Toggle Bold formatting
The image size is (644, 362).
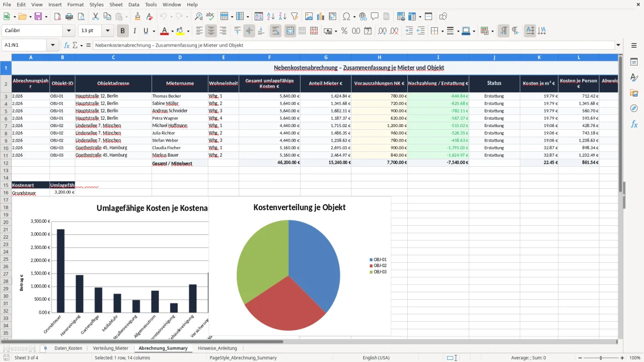click(x=123, y=31)
